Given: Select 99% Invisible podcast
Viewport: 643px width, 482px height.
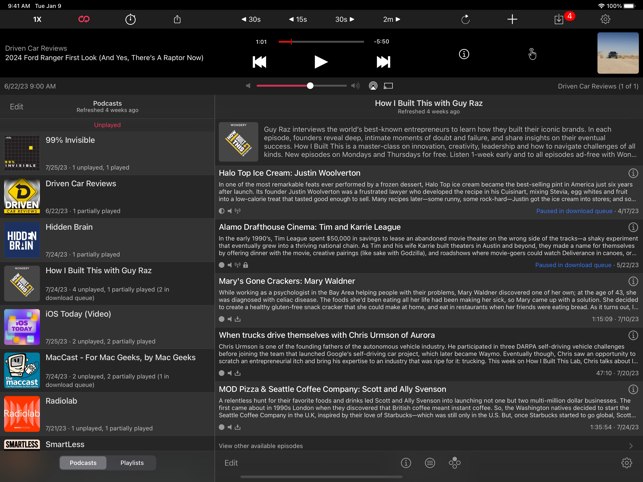Looking at the screenshot, I should pyautogui.click(x=107, y=153).
